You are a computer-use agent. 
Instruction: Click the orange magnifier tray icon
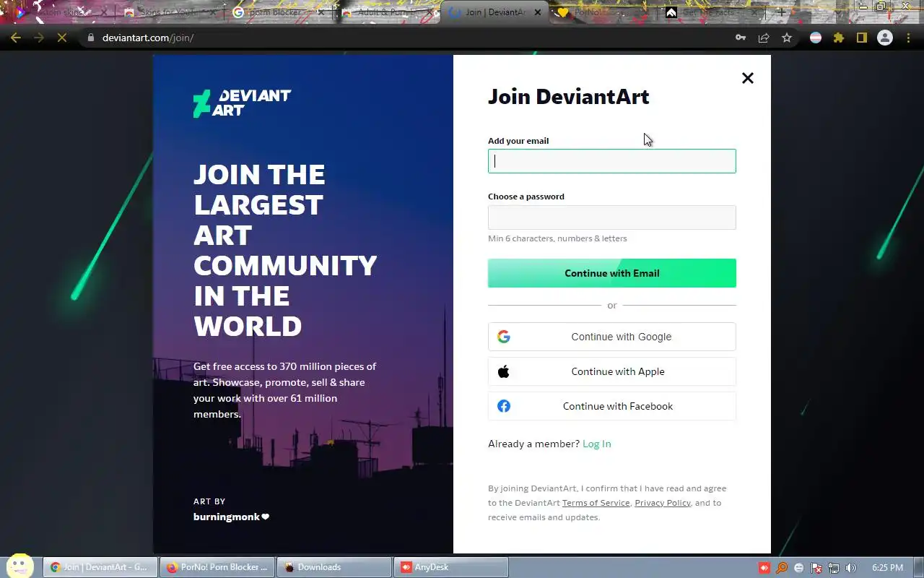782,568
